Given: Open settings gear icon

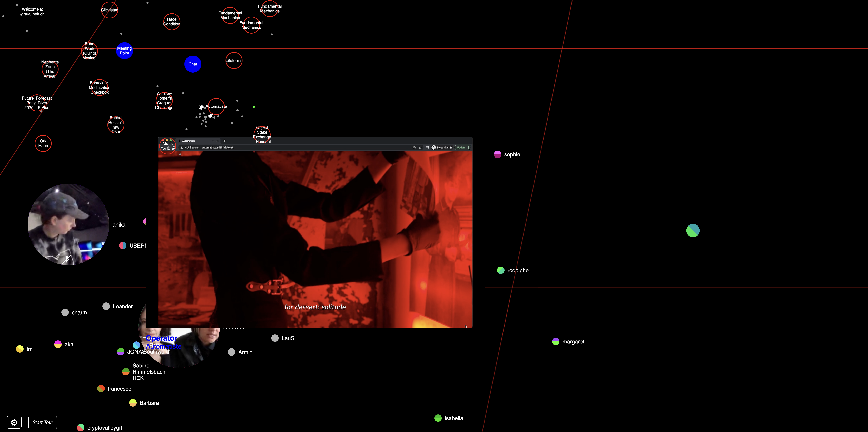Looking at the screenshot, I should coord(14,422).
